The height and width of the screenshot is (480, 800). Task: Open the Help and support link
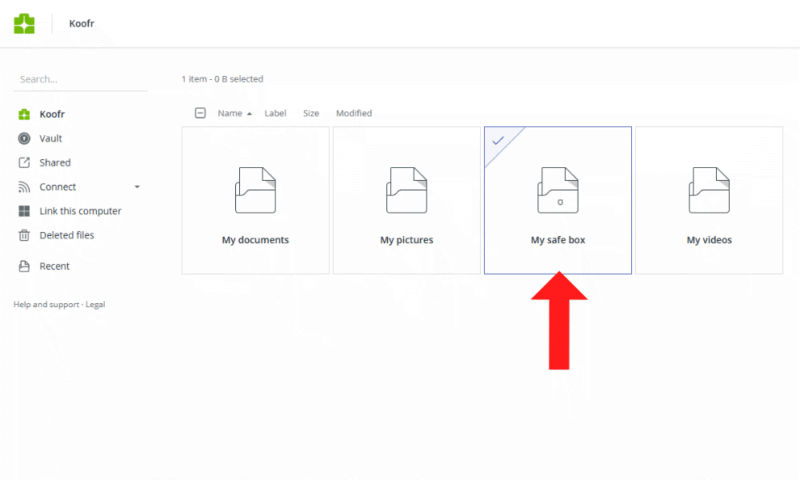(46, 304)
